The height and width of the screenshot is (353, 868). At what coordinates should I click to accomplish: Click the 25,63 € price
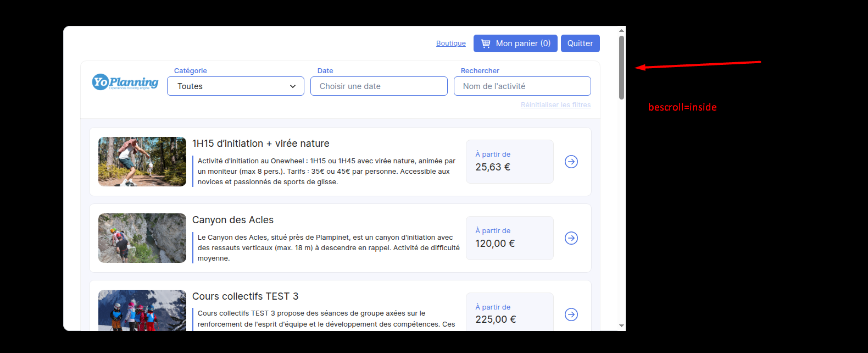click(493, 167)
